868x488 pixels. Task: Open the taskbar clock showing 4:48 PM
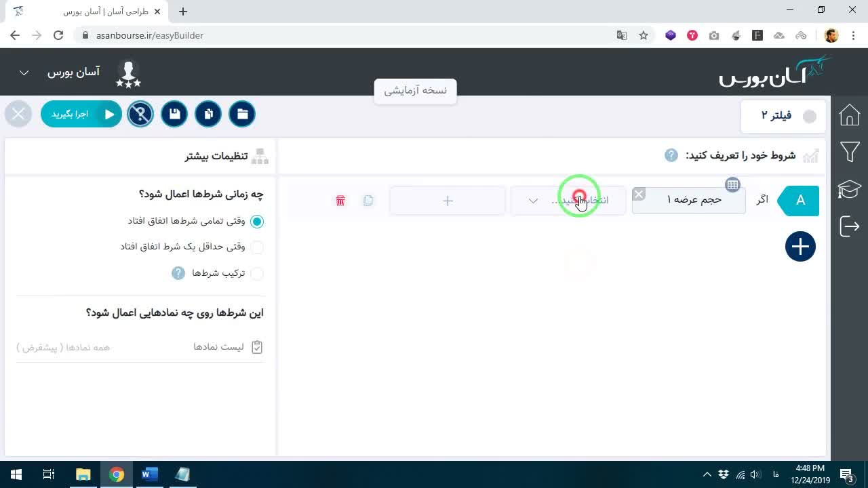click(x=810, y=474)
